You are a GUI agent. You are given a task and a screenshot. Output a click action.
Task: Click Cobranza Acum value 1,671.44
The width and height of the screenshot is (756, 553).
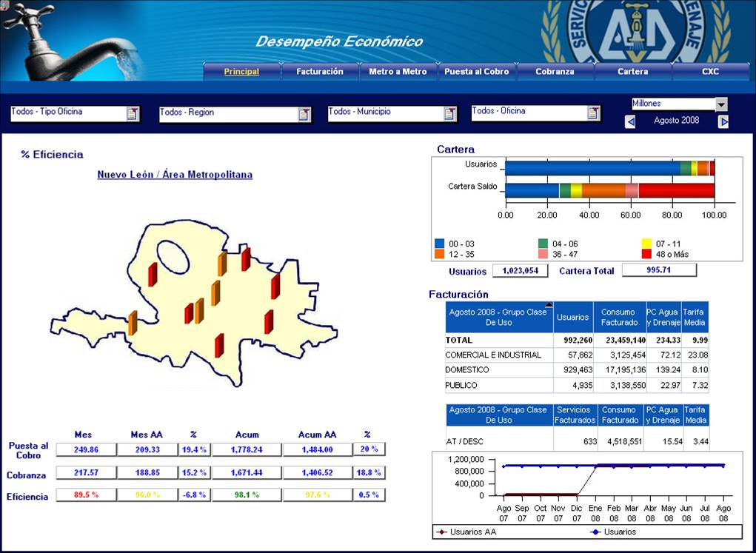click(x=247, y=472)
